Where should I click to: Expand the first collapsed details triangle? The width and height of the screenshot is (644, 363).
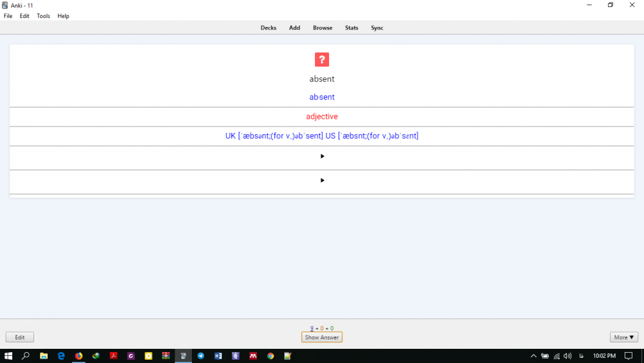pos(322,156)
